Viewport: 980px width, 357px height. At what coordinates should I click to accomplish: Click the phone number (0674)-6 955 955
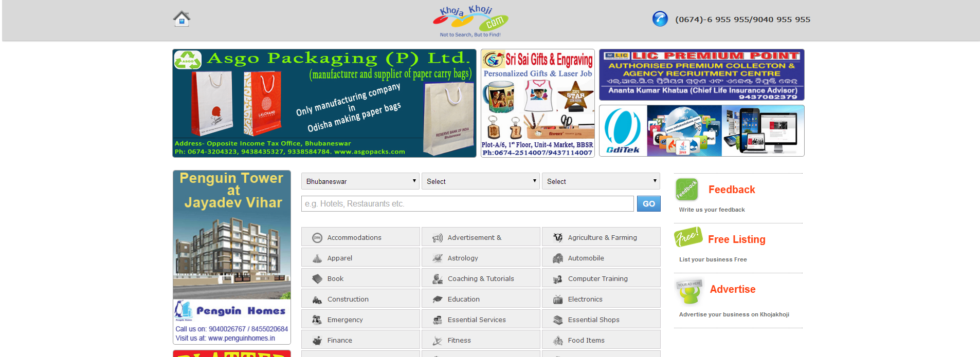(x=742, y=20)
